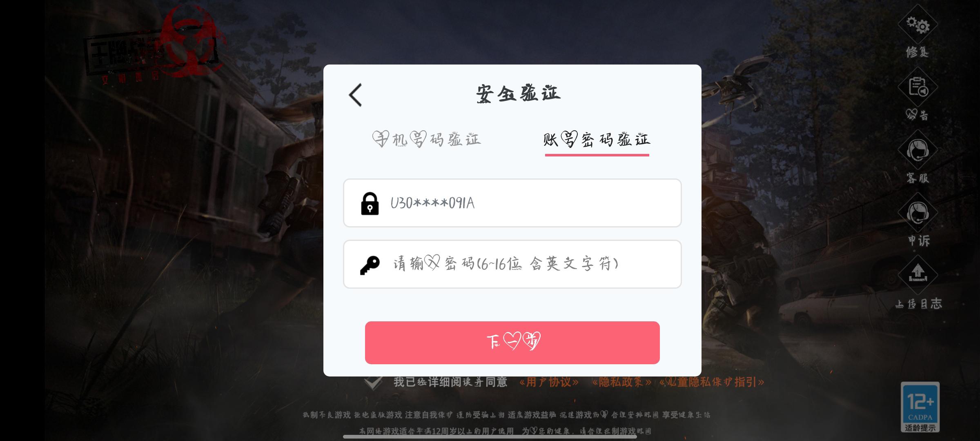980x441 pixels.
Task: Tap the home indicator bar at the bottom
Action: 490,437
